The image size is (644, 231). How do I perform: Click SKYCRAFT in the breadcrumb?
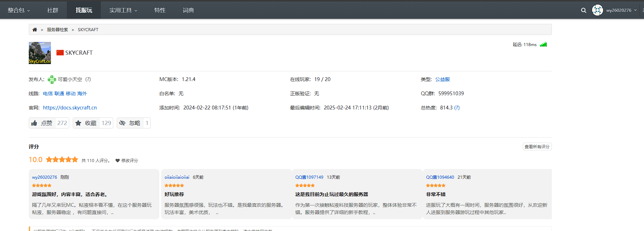point(88,30)
